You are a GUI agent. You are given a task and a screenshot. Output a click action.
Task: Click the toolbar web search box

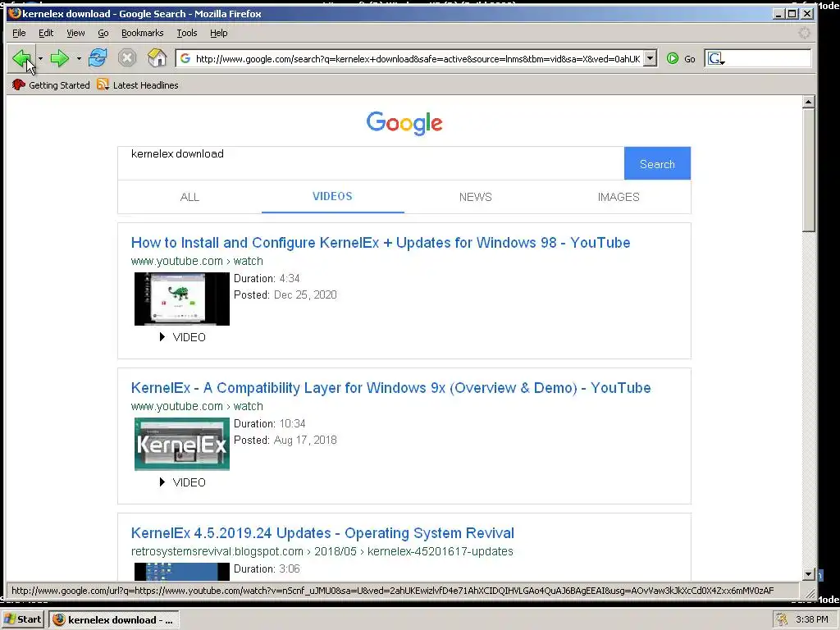768,58
